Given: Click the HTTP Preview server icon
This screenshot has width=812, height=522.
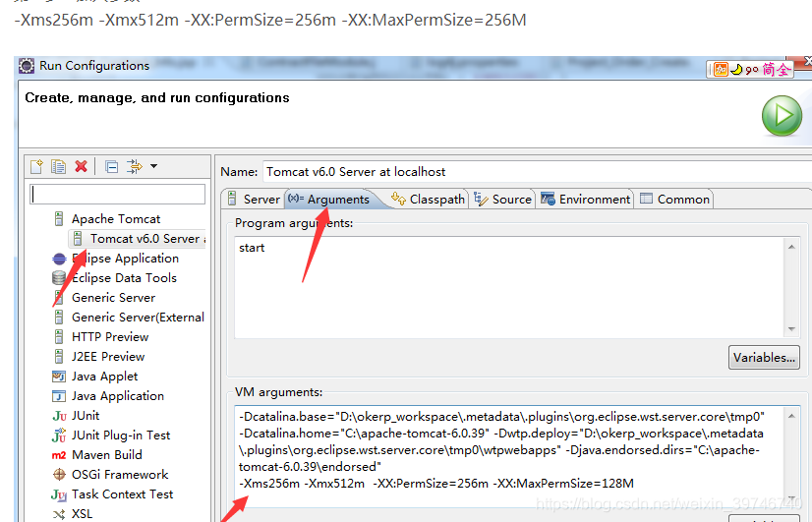Looking at the screenshot, I should coord(59,337).
